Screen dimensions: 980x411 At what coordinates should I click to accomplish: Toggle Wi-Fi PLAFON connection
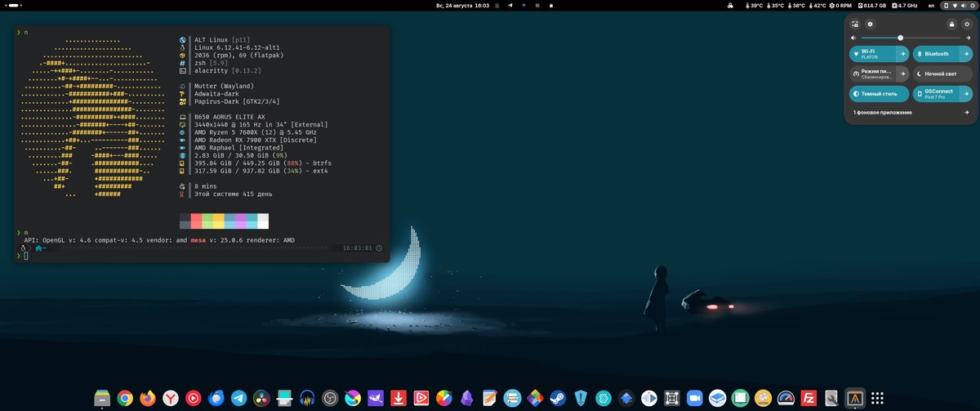click(x=872, y=54)
